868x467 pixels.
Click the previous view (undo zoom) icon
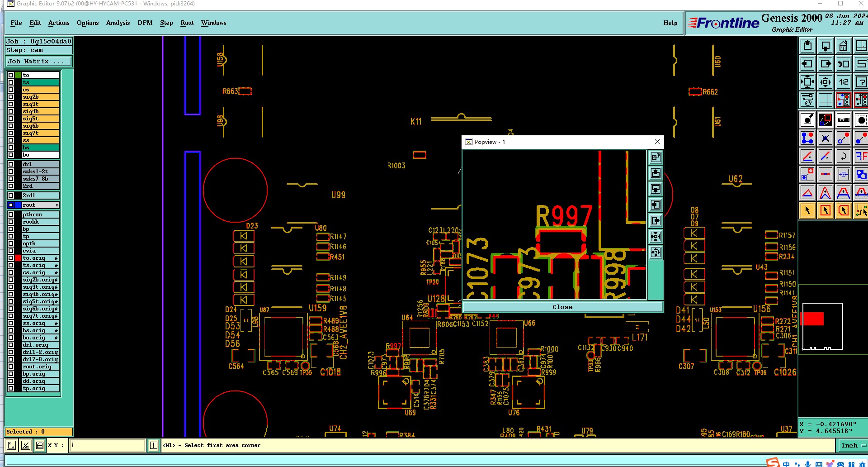click(x=844, y=64)
